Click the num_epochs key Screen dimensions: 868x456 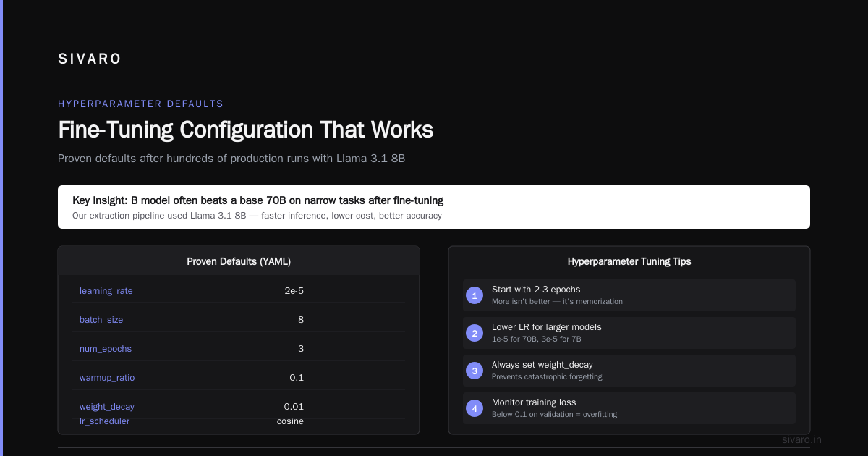106,349
